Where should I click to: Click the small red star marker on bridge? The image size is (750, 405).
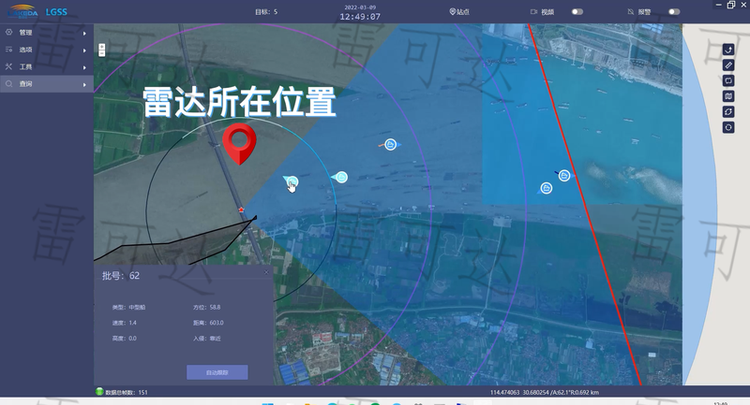(241, 209)
